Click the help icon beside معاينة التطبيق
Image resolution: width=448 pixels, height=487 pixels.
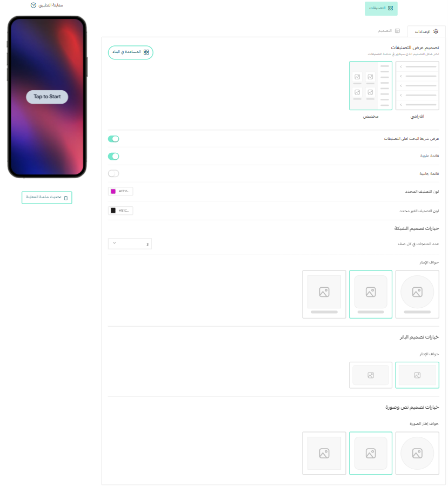point(34,5)
